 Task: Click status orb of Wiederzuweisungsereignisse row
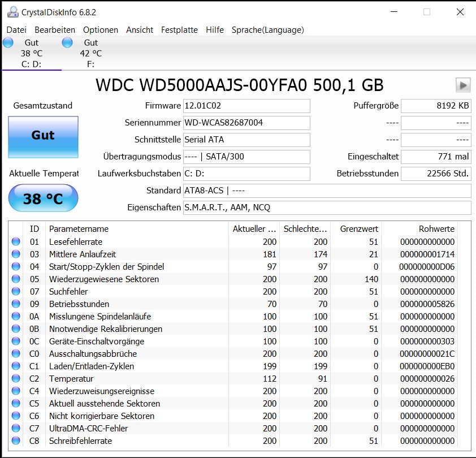tap(16, 391)
